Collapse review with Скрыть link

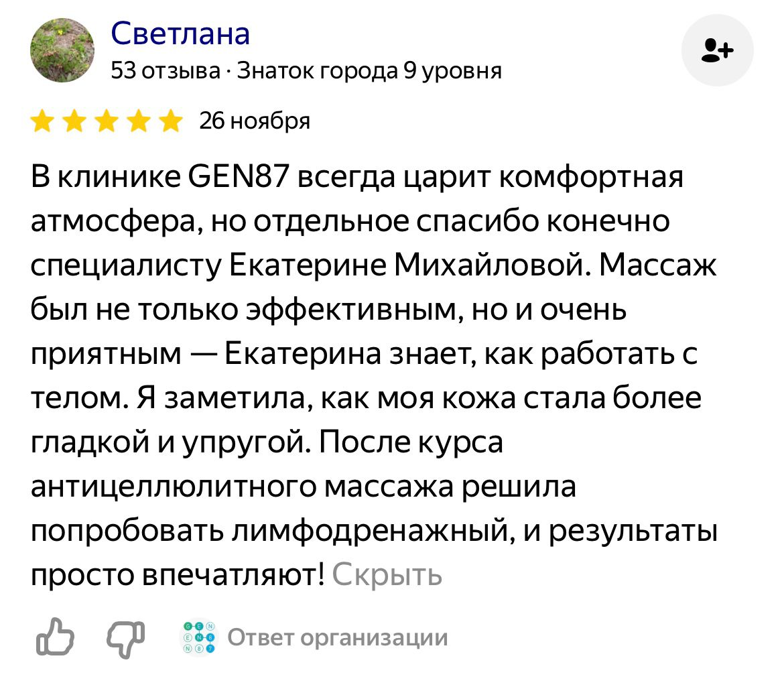[x=387, y=574]
